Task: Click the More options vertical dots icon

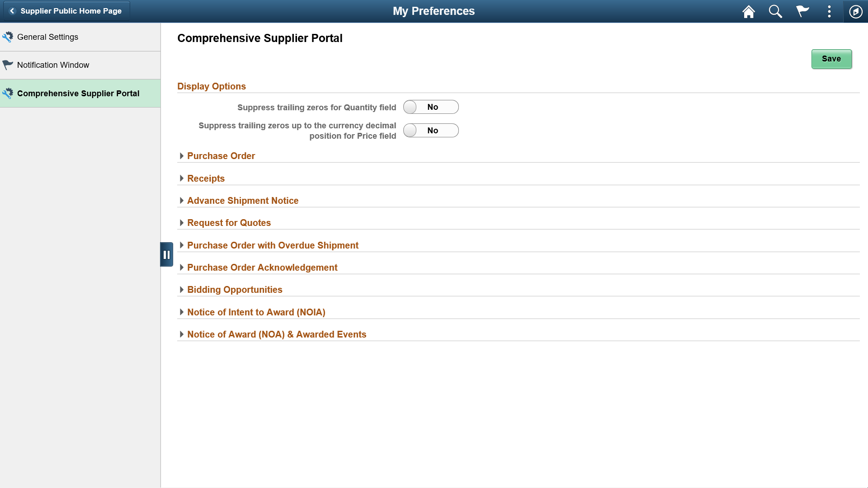Action: click(829, 11)
